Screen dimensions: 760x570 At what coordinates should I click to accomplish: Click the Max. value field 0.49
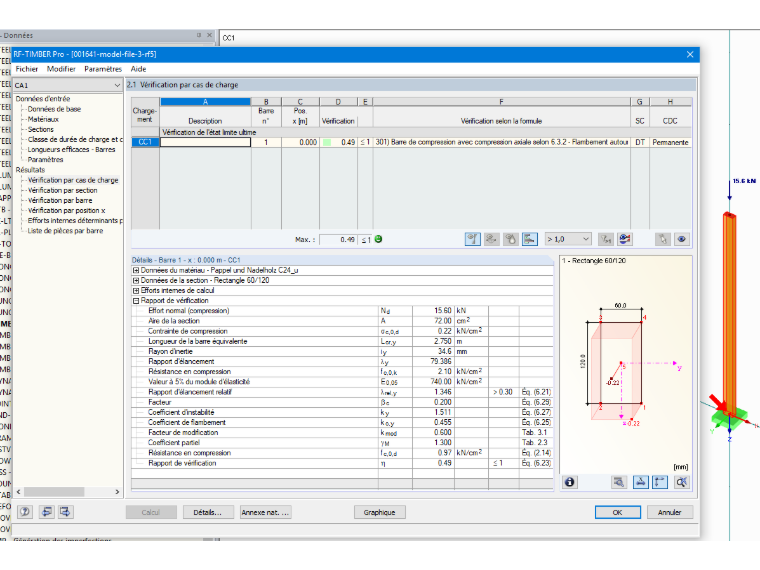click(x=338, y=239)
